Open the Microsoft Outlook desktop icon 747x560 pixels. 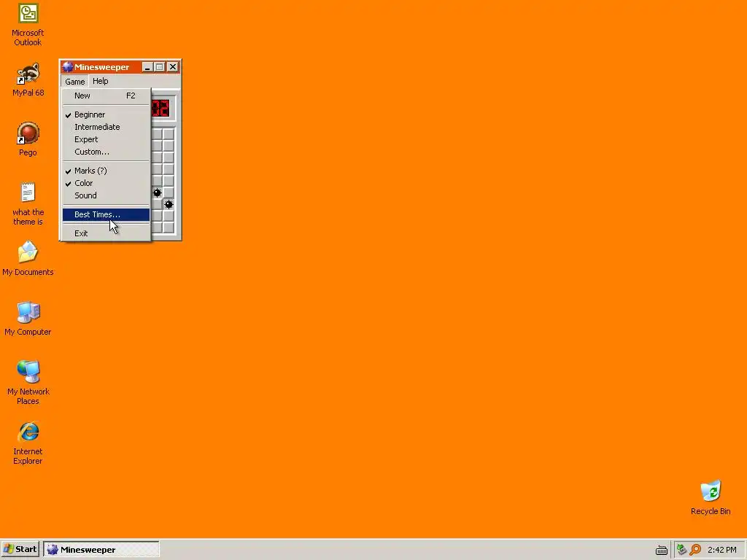tap(28, 25)
